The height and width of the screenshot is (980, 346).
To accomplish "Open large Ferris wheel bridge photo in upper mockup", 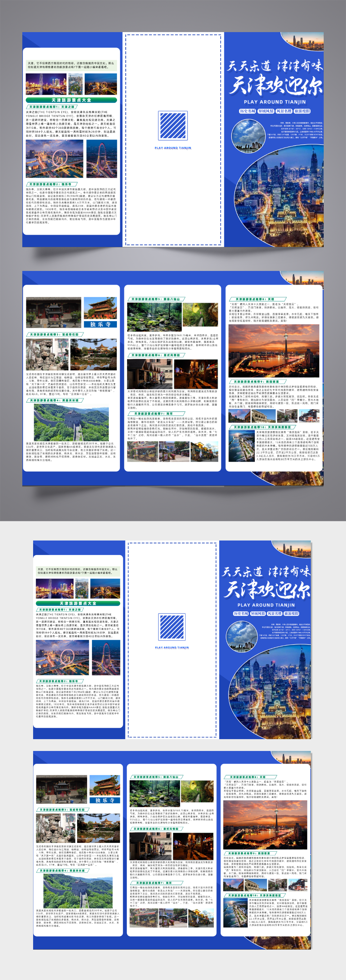I will [54, 159].
